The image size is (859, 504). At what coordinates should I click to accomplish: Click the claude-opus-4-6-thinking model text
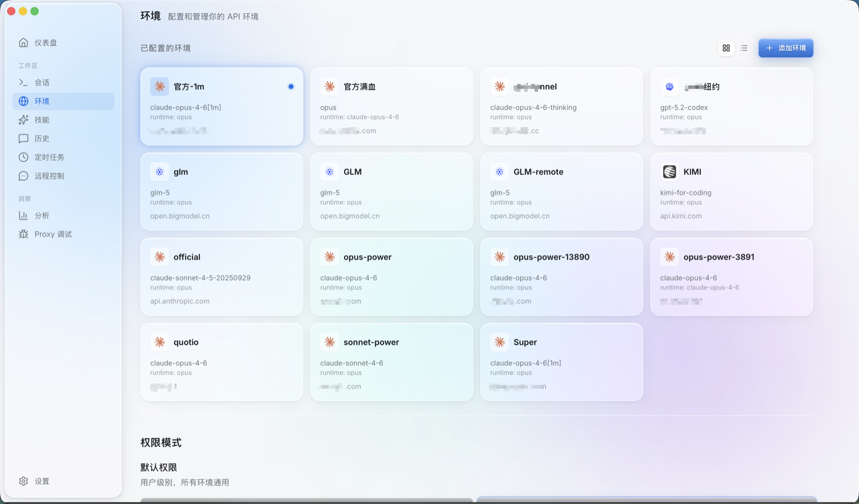coord(533,107)
